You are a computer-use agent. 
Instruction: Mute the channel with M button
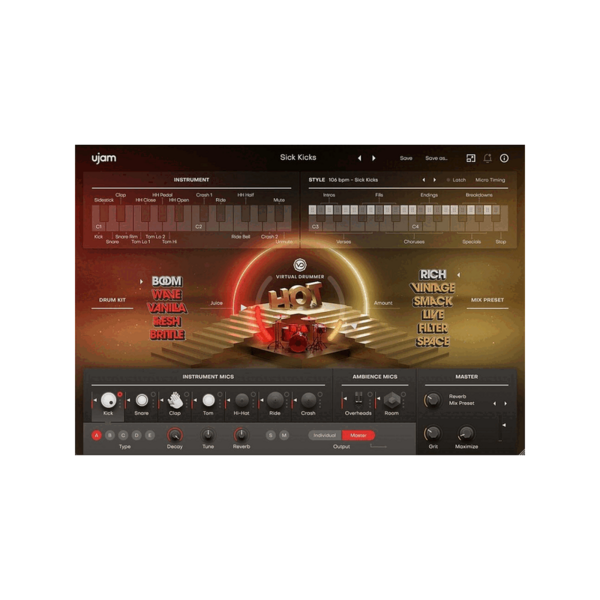point(284,435)
